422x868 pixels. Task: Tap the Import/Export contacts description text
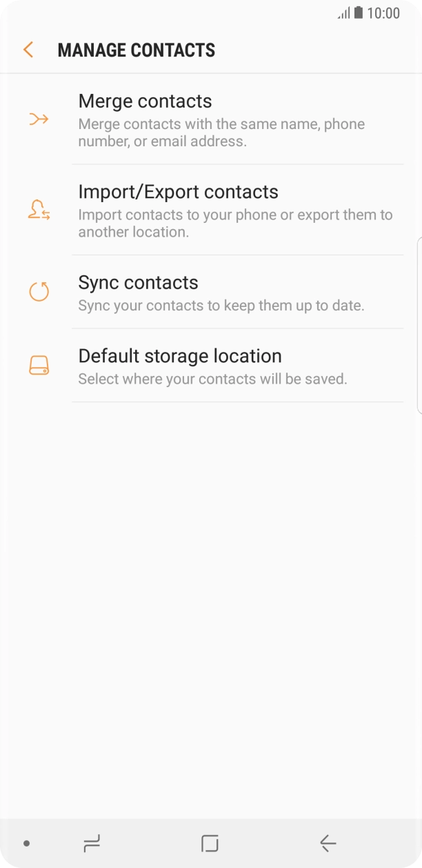235,223
